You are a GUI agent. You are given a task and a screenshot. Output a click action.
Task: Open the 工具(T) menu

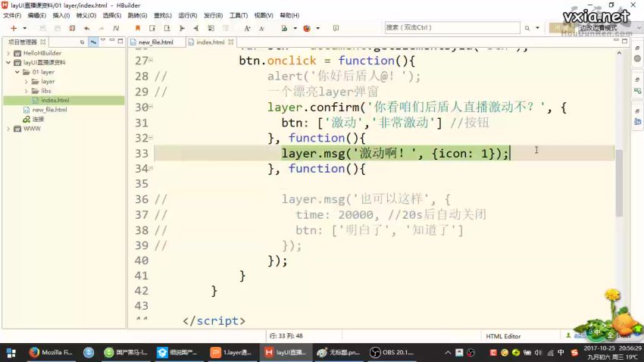238,15
